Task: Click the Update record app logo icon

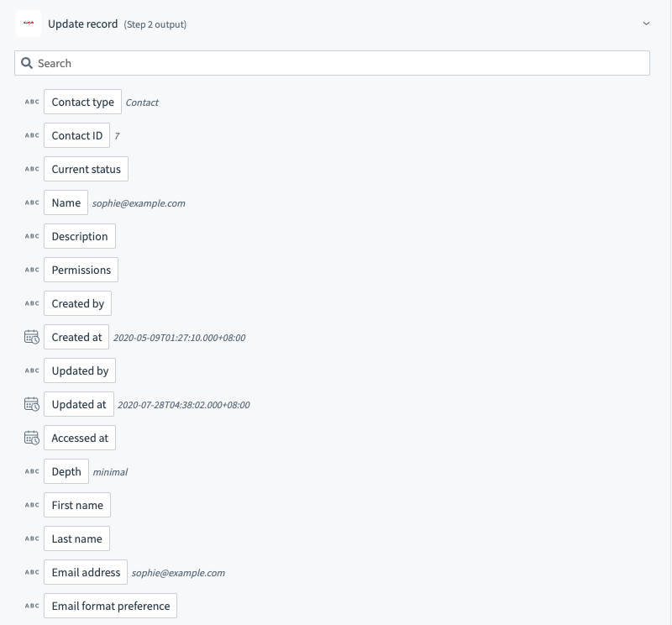Action: [29, 24]
